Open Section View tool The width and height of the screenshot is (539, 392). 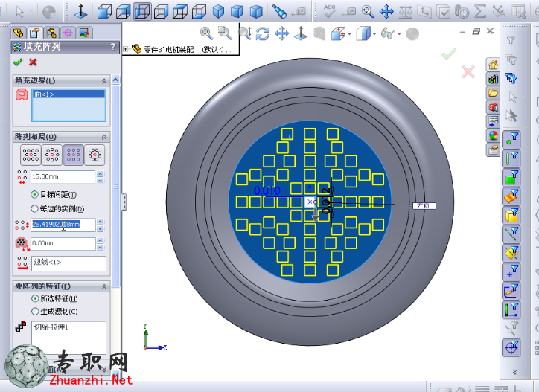[x=319, y=33]
